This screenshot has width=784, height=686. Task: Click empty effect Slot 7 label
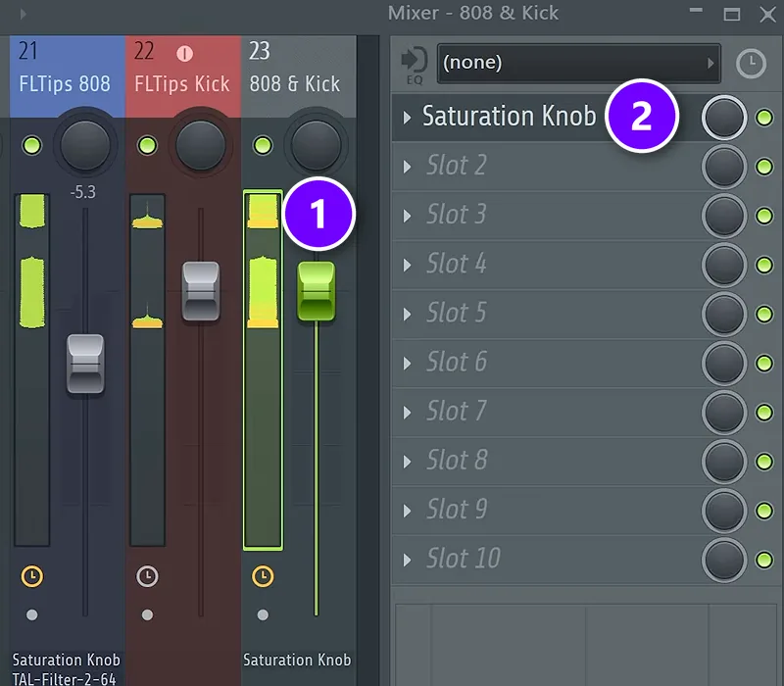click(456, 411)
